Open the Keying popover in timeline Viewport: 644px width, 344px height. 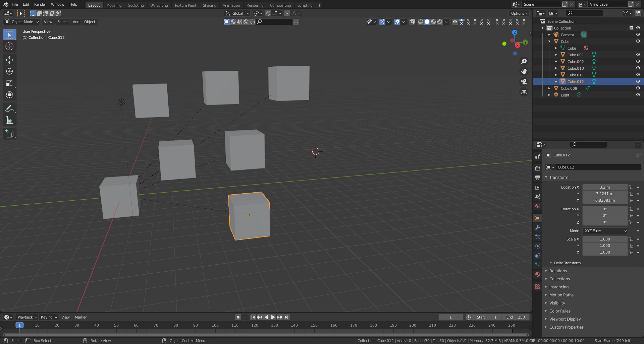click(49, 317)
